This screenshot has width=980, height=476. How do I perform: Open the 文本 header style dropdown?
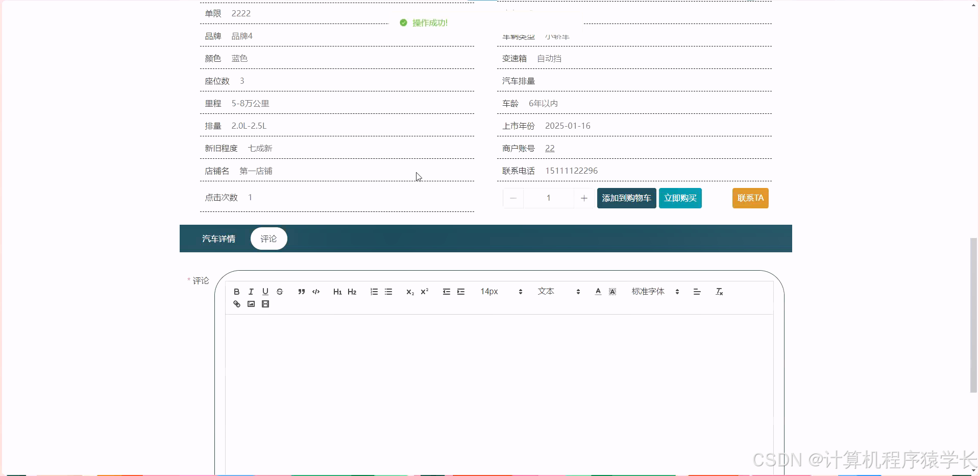pos(556,291)
